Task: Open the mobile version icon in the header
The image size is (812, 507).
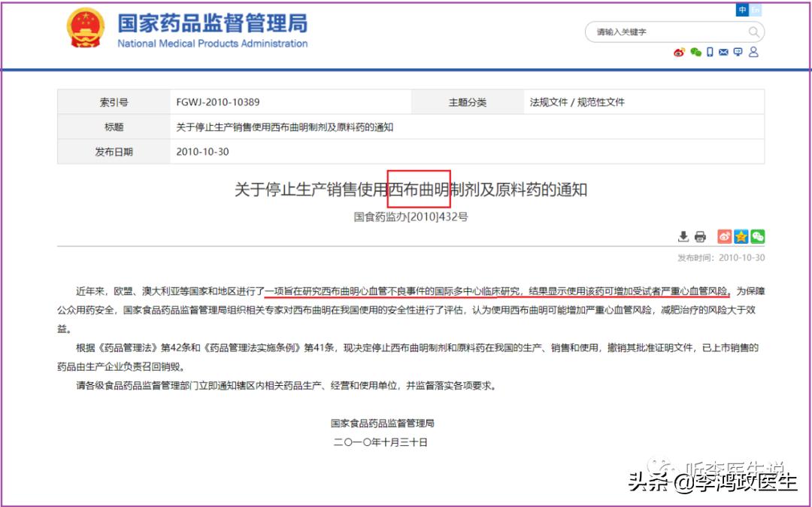Action: point(710,53)
